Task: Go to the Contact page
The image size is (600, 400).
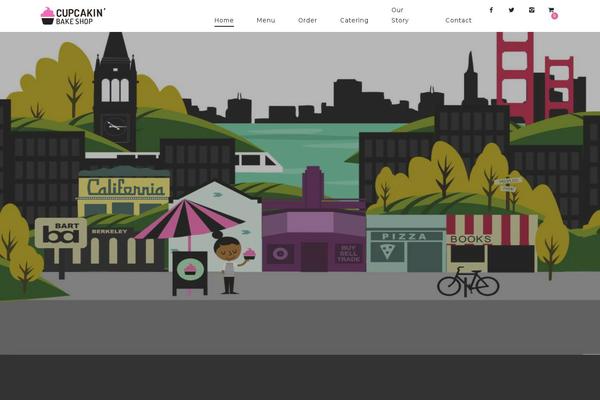Action: coord(458,20)
